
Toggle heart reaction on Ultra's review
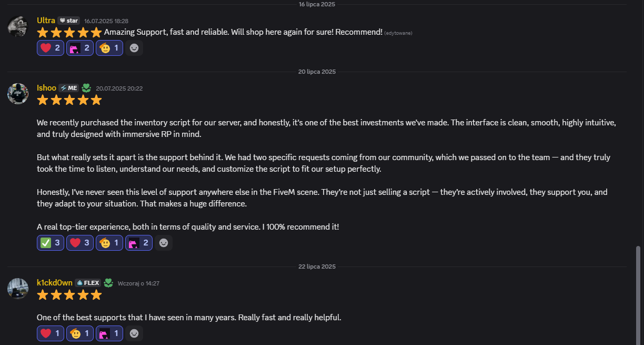(x=51, y=48)
